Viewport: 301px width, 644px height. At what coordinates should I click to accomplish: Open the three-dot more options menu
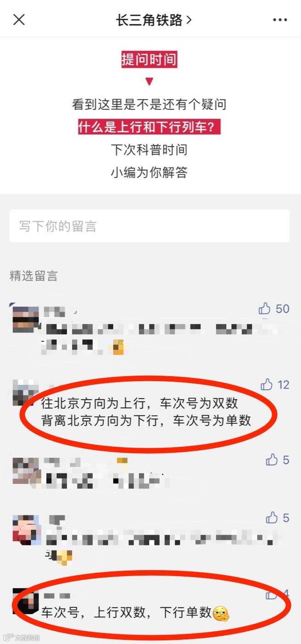tap(280, 20)
